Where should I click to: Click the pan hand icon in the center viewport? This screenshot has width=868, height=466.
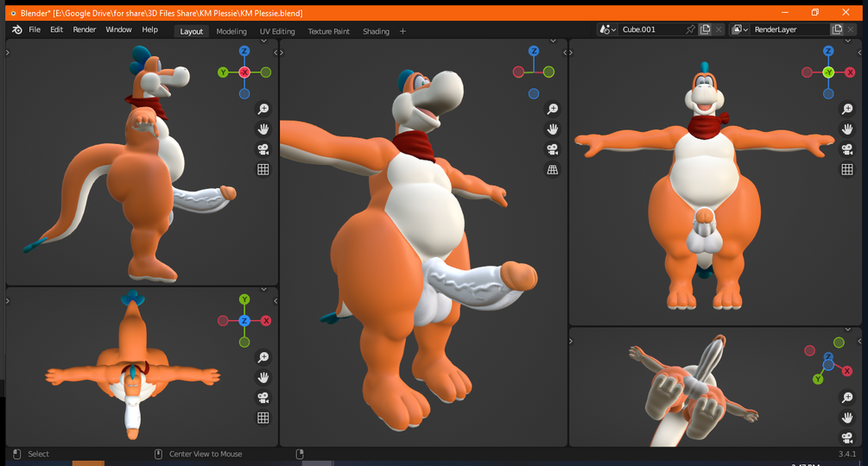pyautogui.click(x=553, y=129)
